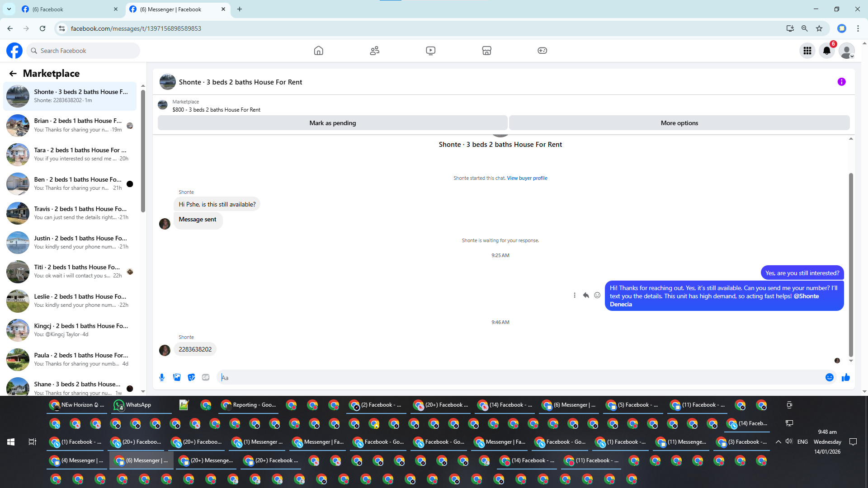This screenshot has width=868, height=488.
Task: Open the emoji picker in message box
Action: point(829,377)
